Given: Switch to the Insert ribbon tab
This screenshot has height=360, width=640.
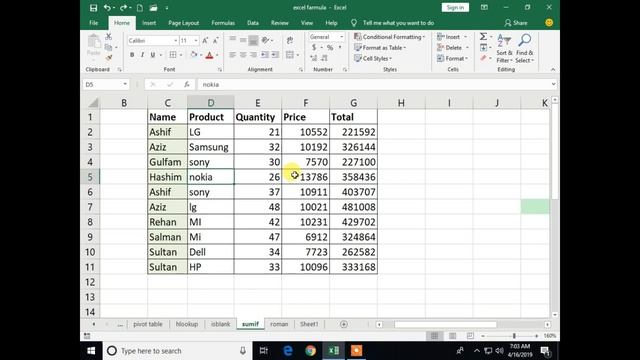Looking at the screenshot, I should 149,23.
